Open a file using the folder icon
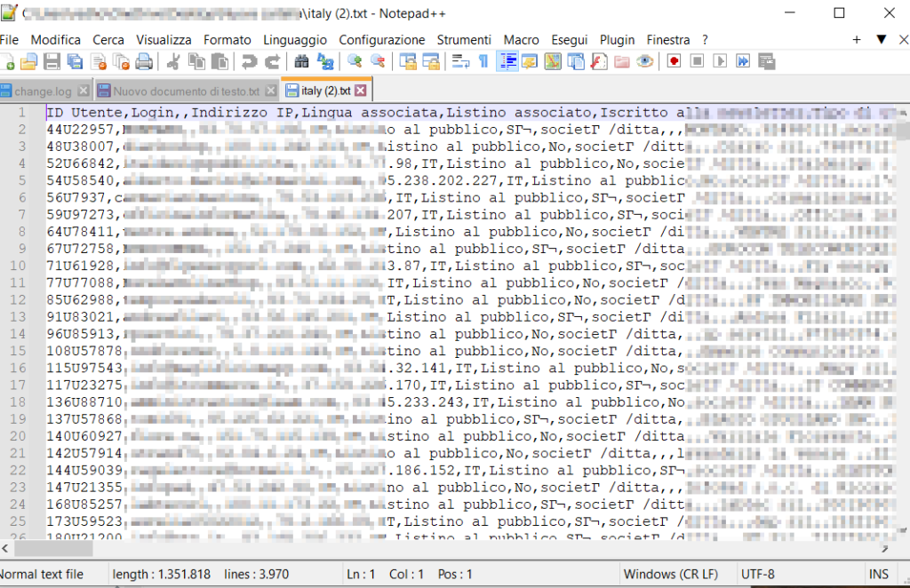910x588 pixels. coord(28,61)
